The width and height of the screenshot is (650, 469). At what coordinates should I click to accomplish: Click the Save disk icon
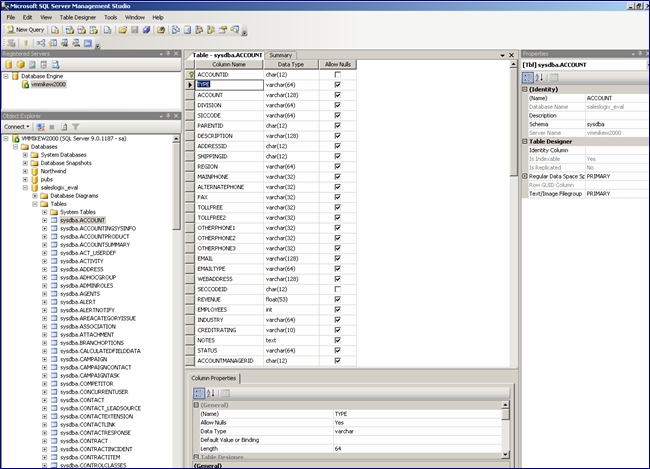pyautogui.click(x=134, y=30)
